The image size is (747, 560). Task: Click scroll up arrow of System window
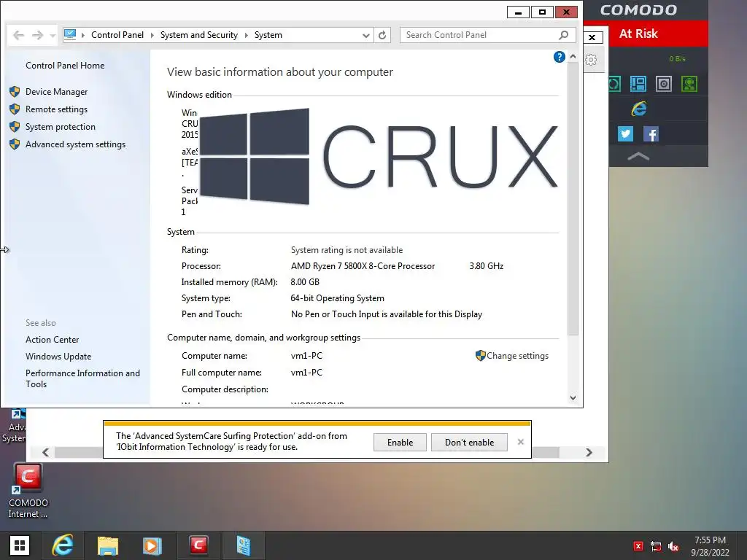point(573,56)
